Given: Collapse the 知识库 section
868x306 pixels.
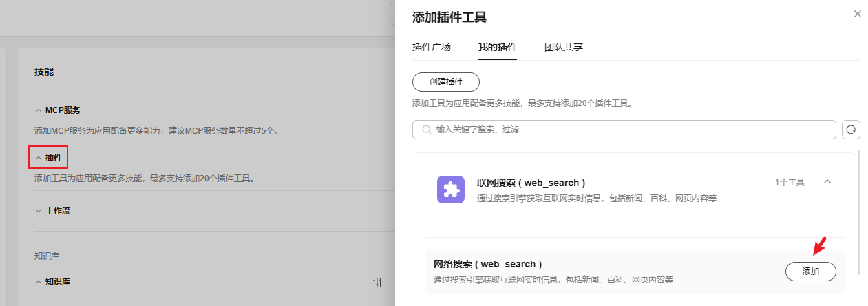Looking at the screenshot, I should (x=39, y=282).
